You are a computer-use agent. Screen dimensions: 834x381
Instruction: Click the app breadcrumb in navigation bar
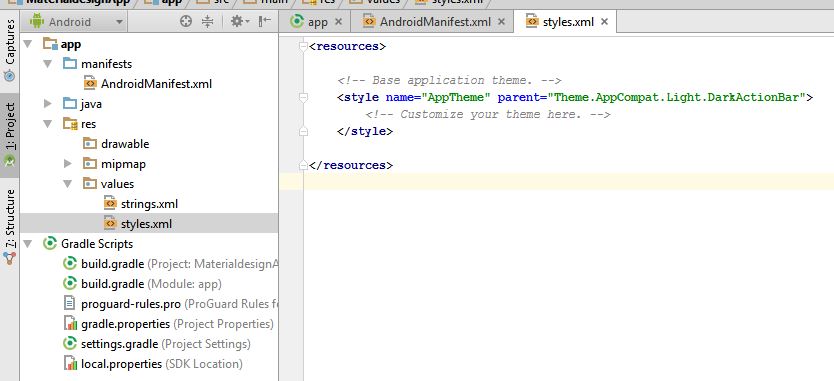coord(163,2)
